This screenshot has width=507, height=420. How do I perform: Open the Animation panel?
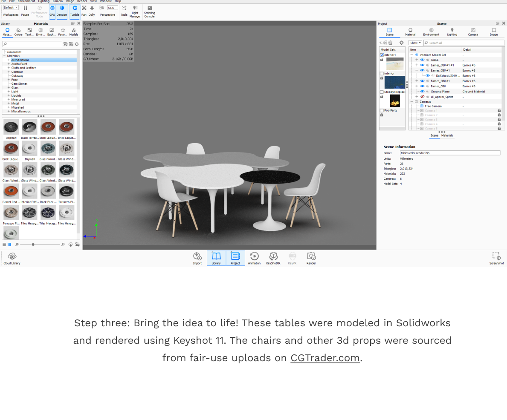click(254, 259)
